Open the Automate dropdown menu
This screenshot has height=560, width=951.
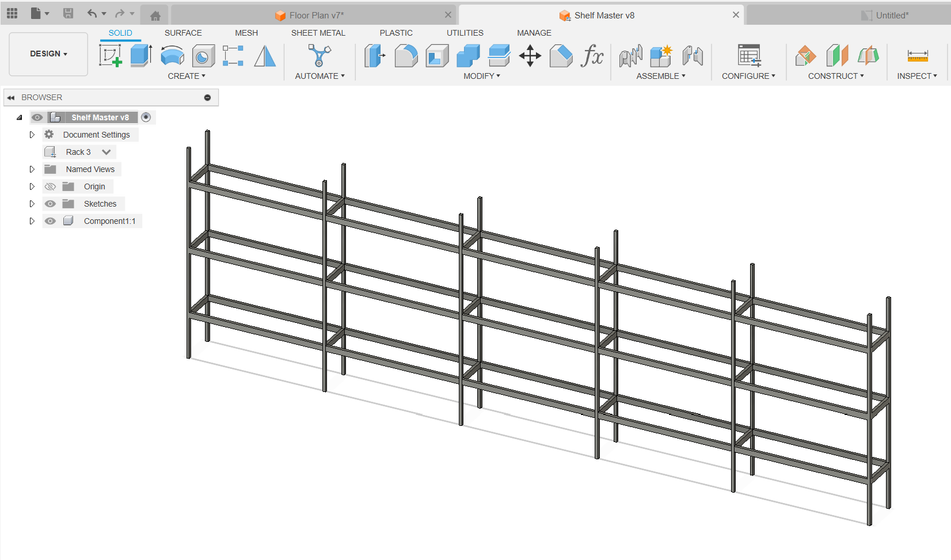[319, 76]
